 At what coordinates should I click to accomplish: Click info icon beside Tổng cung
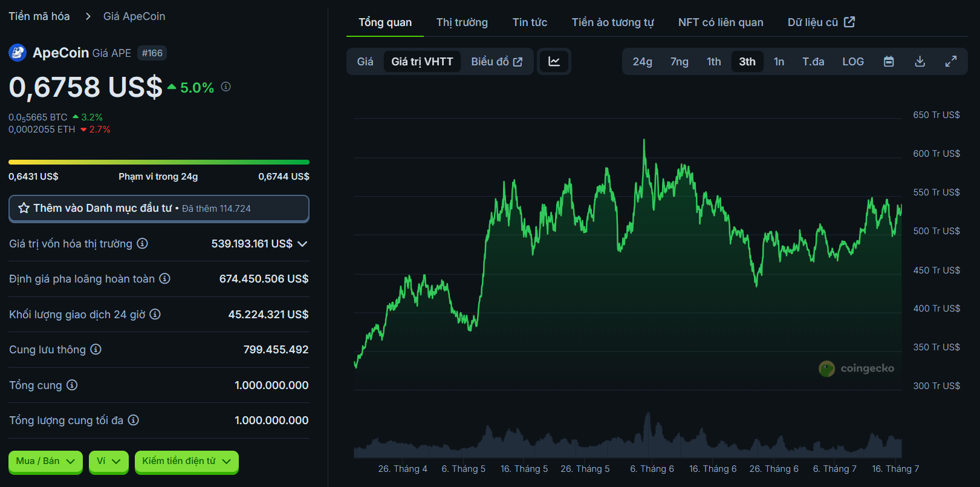(x=72, y=385)
